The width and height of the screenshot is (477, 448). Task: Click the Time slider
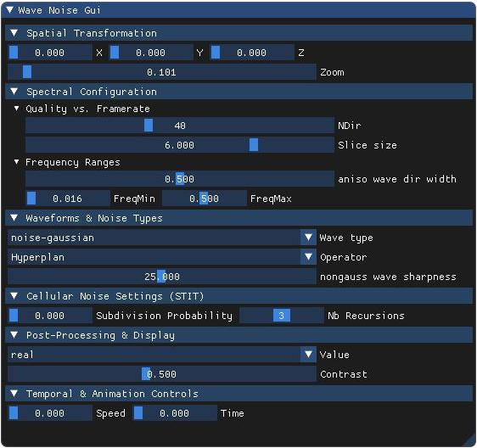[175, 413]
